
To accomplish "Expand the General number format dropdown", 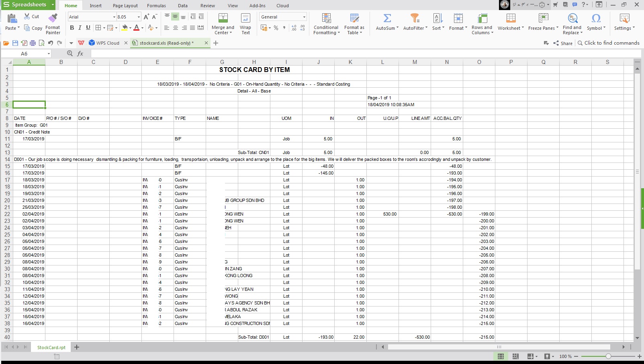I will coord(304,17).
